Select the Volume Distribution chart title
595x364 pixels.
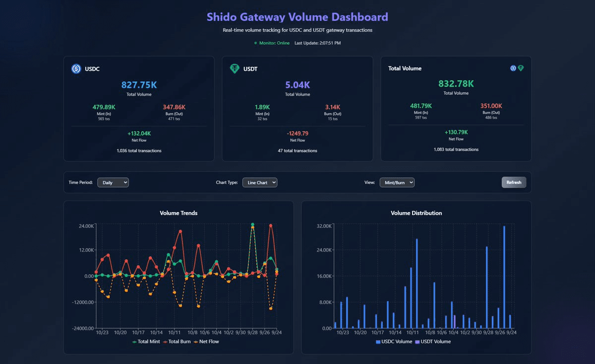tap(416, 213)
